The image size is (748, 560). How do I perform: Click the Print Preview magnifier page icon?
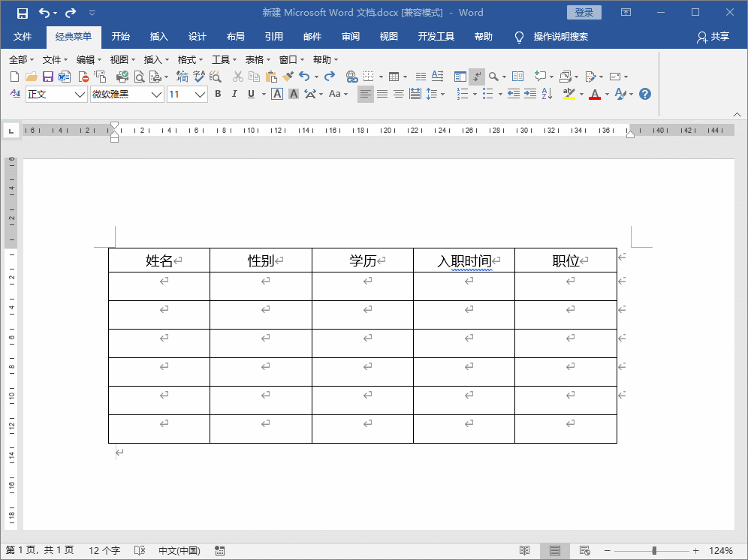(x=139, y=77)
